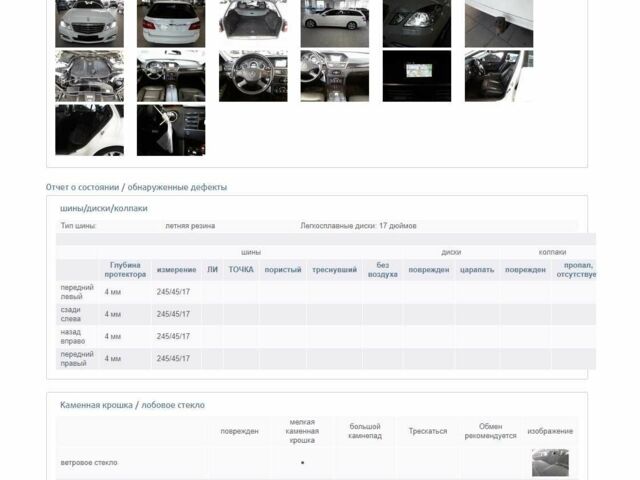This screenshot has width=640, height=480.
Task: Click 'летняя резина' tire type value
Action: [190, 226]
